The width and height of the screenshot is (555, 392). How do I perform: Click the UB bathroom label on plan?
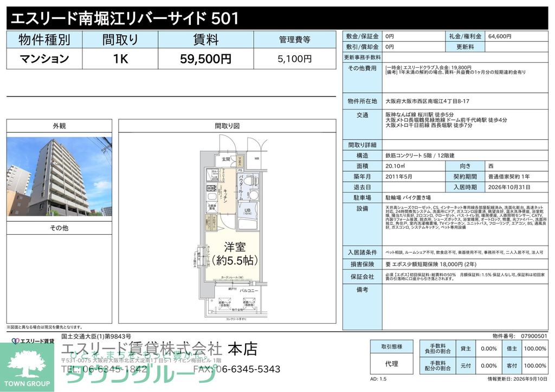coord(247,211)
